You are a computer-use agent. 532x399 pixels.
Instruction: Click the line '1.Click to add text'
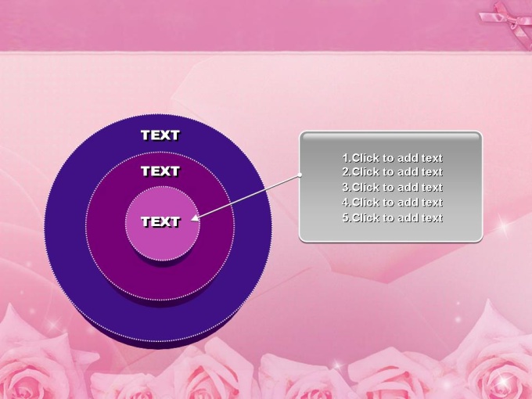pos(392,158)
